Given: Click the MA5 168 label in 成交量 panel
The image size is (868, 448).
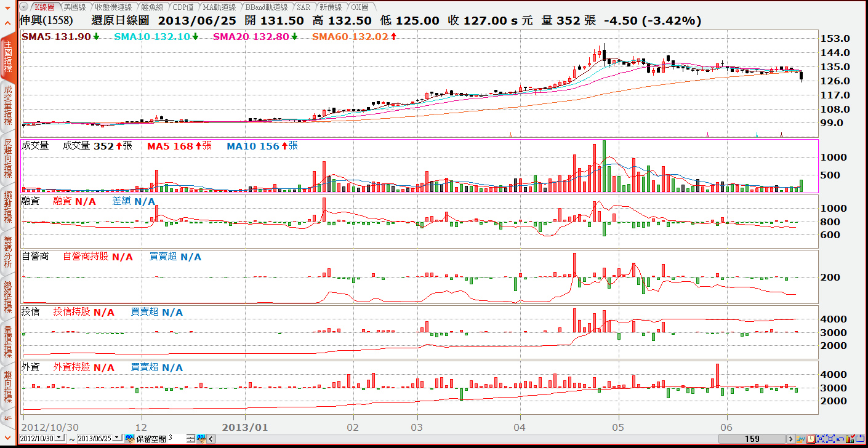Looking at the screenshot, I should 179,146.
